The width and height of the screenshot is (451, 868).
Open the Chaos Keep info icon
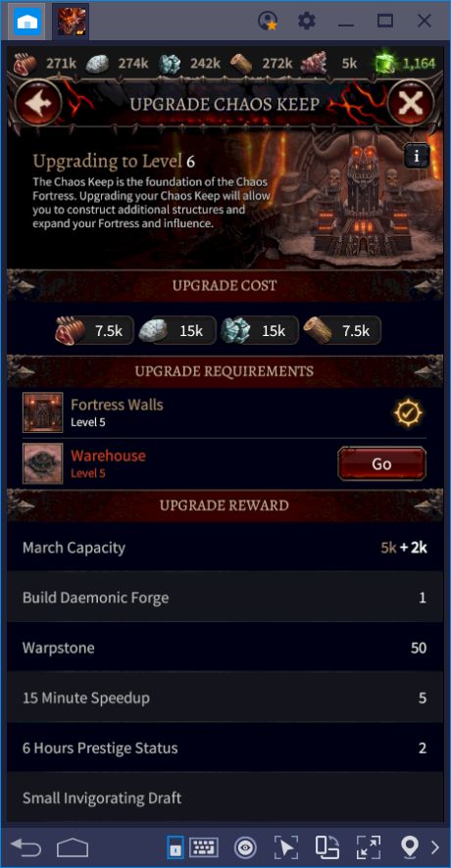pyautogui.click(x=418, y=156)
